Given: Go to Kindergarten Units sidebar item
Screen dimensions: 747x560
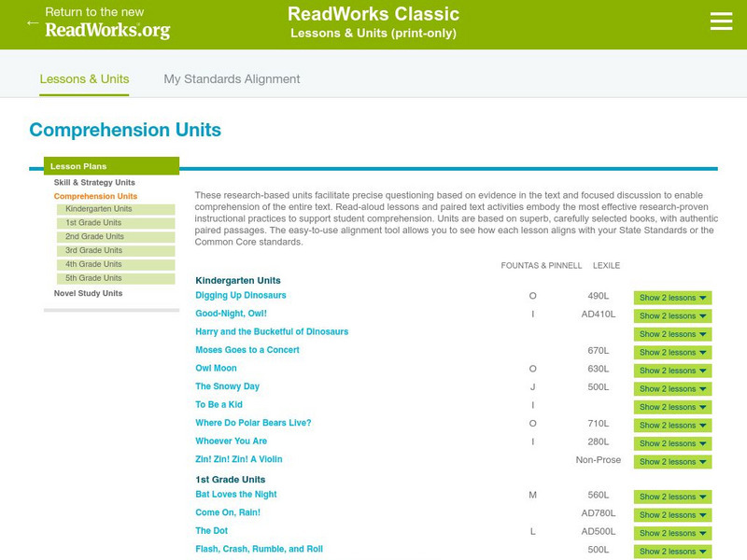Looking at the screenshot, I should [x=116, y=209].
